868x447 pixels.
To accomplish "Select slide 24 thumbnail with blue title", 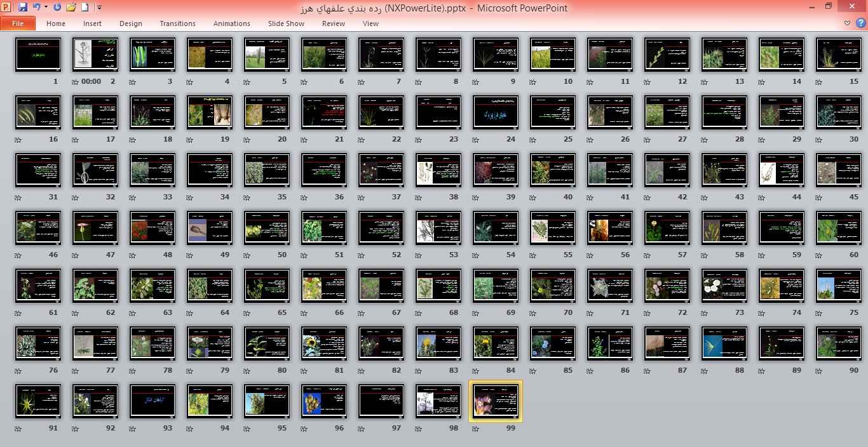I will [496, 112].
